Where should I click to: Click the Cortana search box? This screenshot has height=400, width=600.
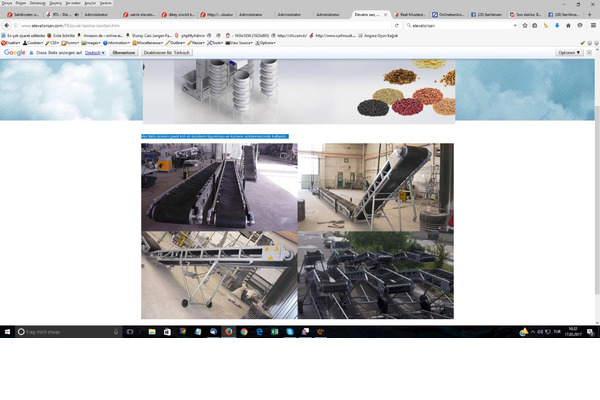68,332
